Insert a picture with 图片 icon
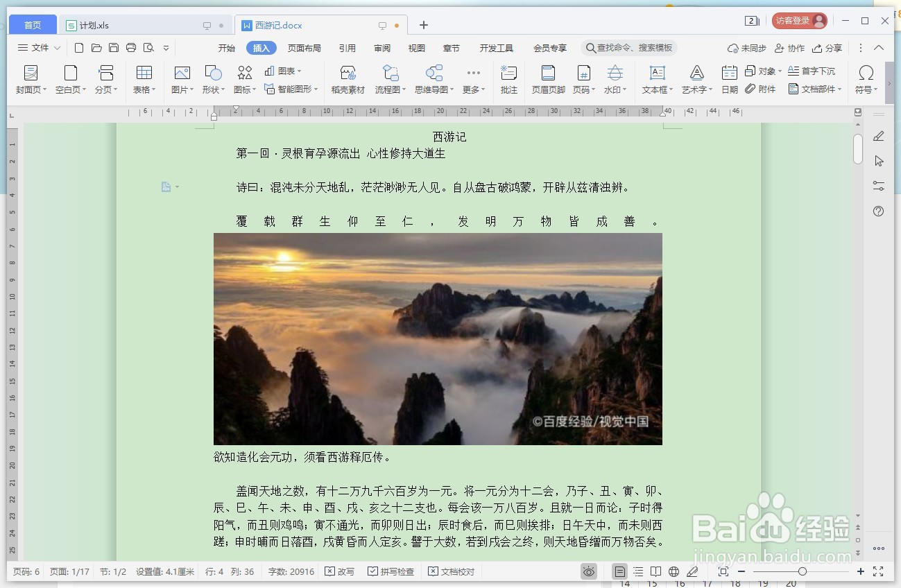 coord(182,73)
